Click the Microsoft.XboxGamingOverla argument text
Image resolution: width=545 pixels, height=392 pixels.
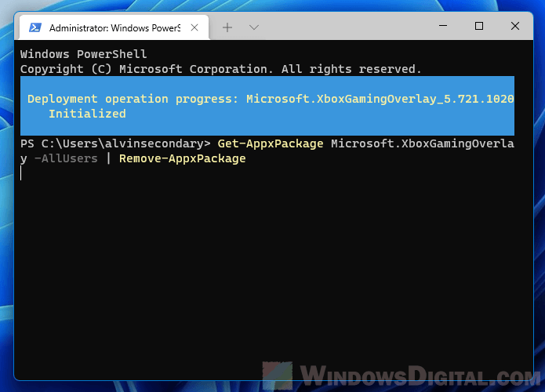pos(423,144)
